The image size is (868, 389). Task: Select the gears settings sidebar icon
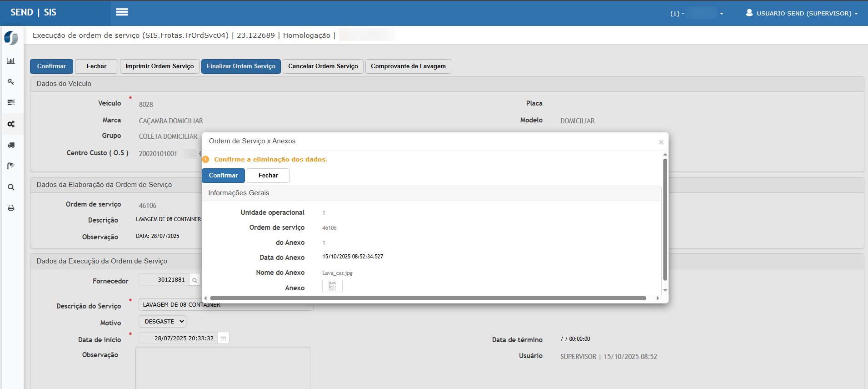pyautogui.click(x=11, y=124)
